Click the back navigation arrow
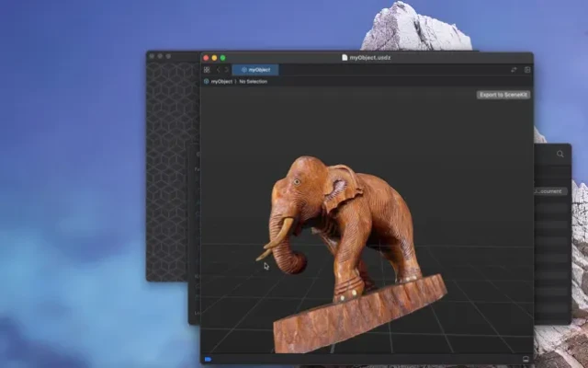588x368 pixels. [x=218, y=70]
